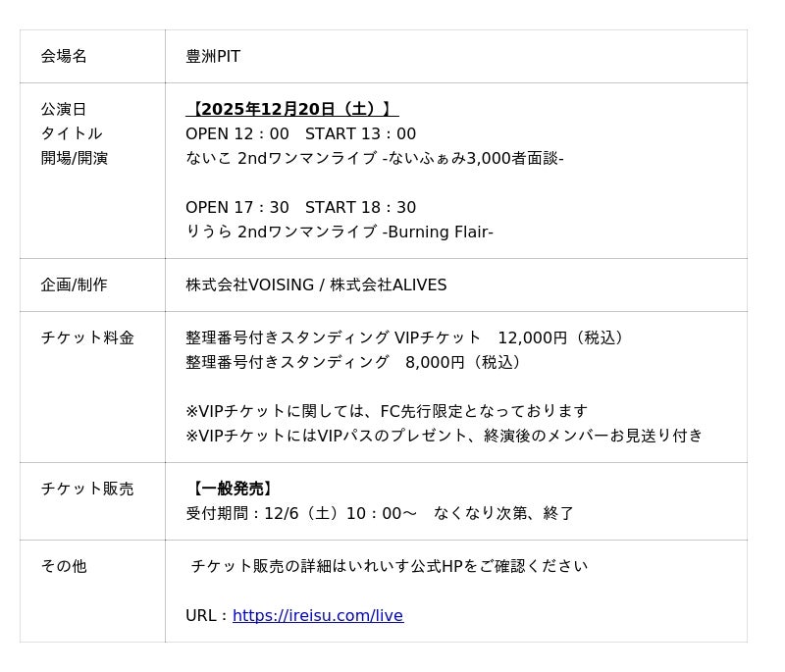The height and width of the screenshot is (672, 785).
Task: Click the VIPチケット 12,000円 price line
Action: pyautogui.click(x=406, y=338)
